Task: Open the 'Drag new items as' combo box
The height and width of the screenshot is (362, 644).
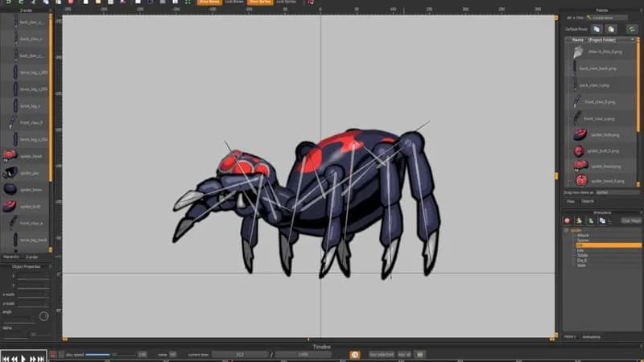Action: pos(617,192)
